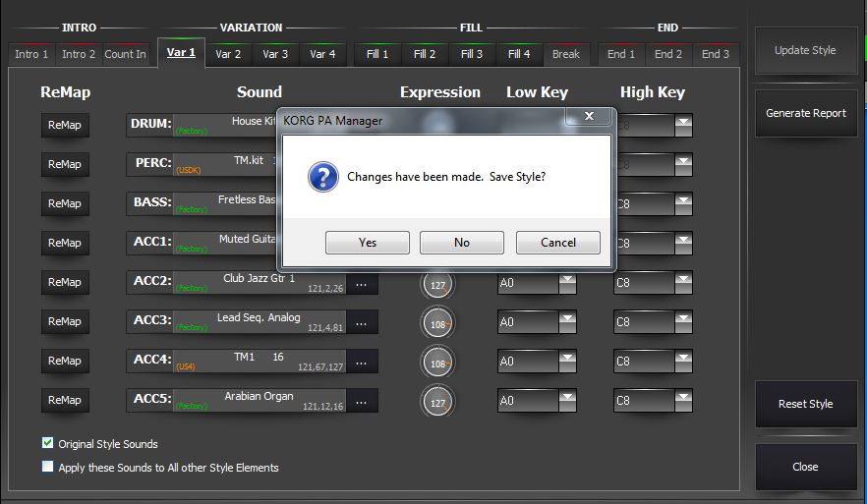Open sound browser for ACC2 Club Jazz Gtr
867x504 pixels.
coord(361,283)
